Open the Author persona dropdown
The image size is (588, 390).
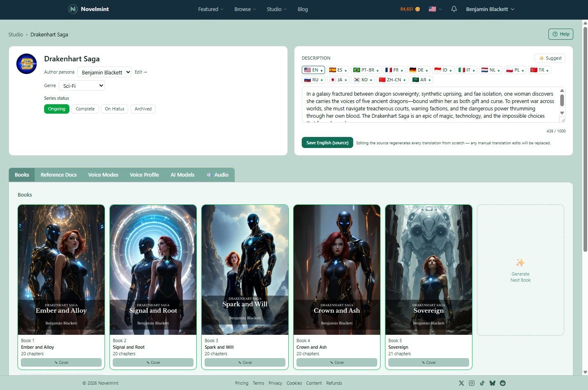pyautogui.click(x=105, y=72)
